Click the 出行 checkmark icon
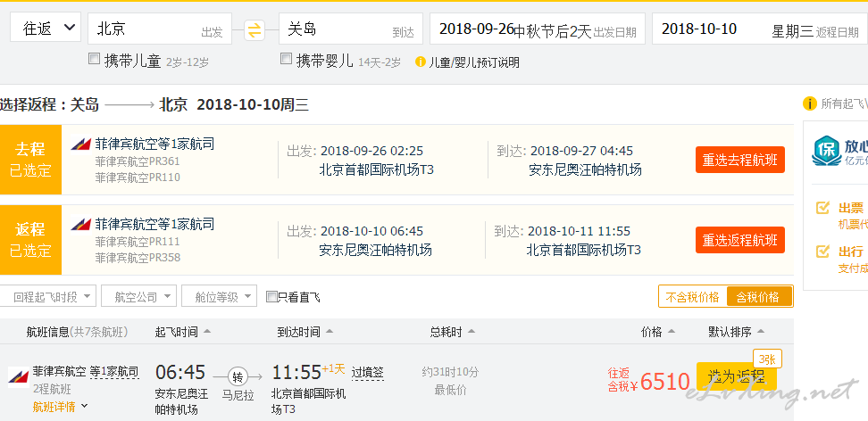This screenshot has height=421, width=868. click(822, 252)
